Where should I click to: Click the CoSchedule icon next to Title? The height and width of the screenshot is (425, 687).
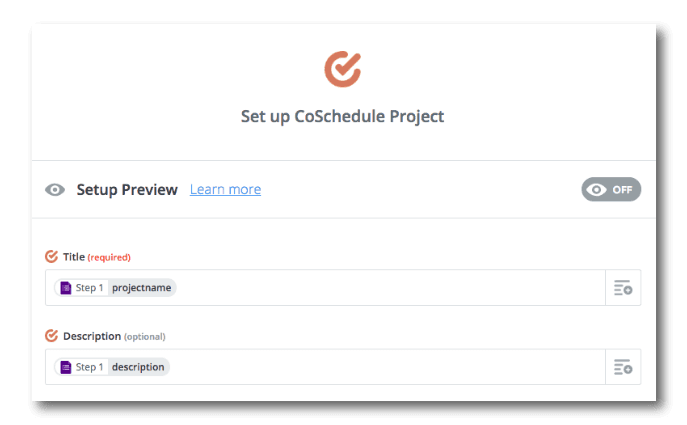click(52, 256)
